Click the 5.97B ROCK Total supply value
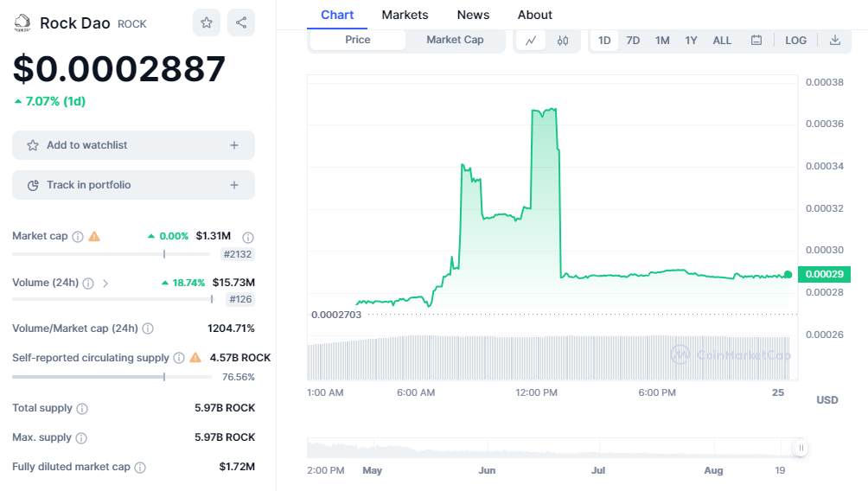This screenshot has height=491, width=868. point(225,408)
